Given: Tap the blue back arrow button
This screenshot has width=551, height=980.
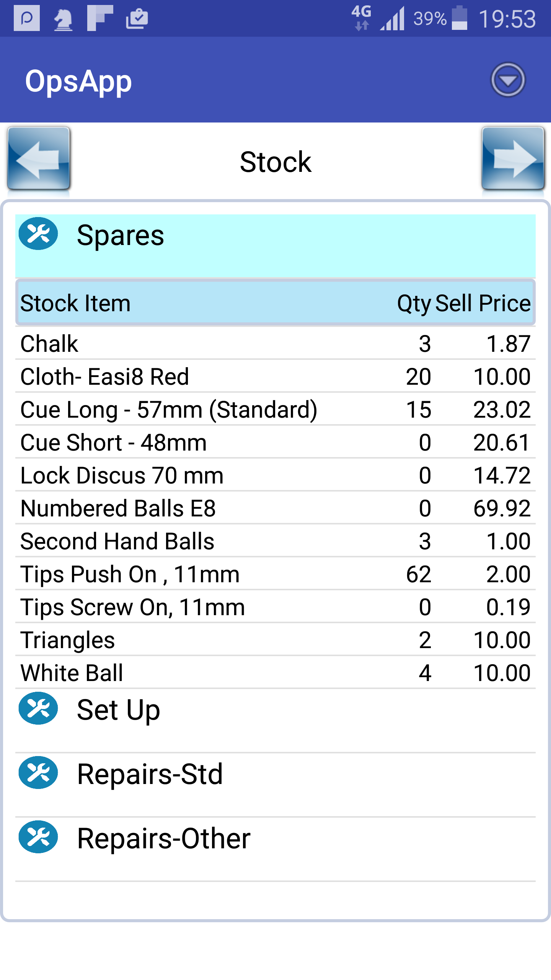Looking at the screenshot, I should click(39, 158).
